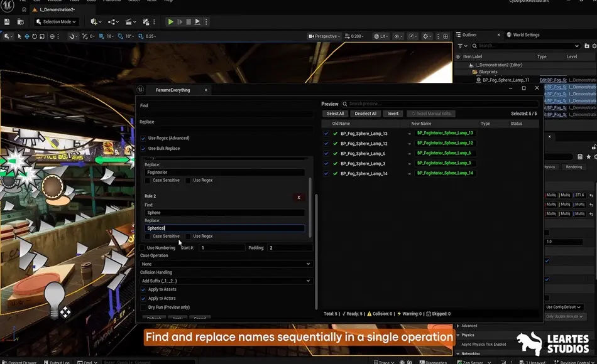Toggle the rotation snap icon beside 10°
The height and width of the screenshot is (364, 597).
point(120,36)
